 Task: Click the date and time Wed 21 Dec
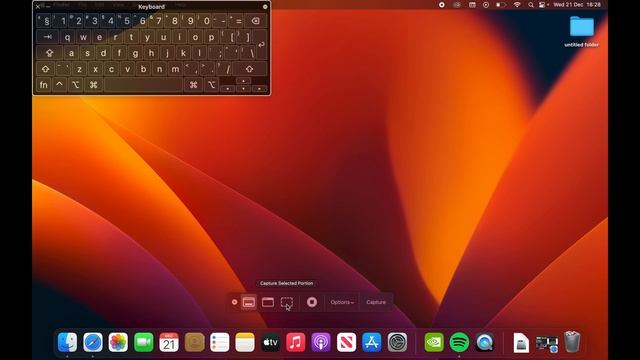[577, 5]
